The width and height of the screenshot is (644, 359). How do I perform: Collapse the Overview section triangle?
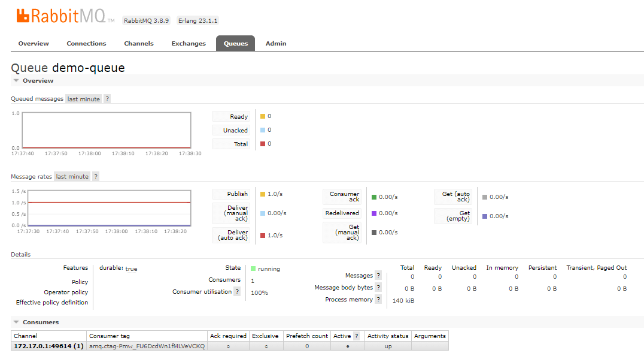coord(16,80)
